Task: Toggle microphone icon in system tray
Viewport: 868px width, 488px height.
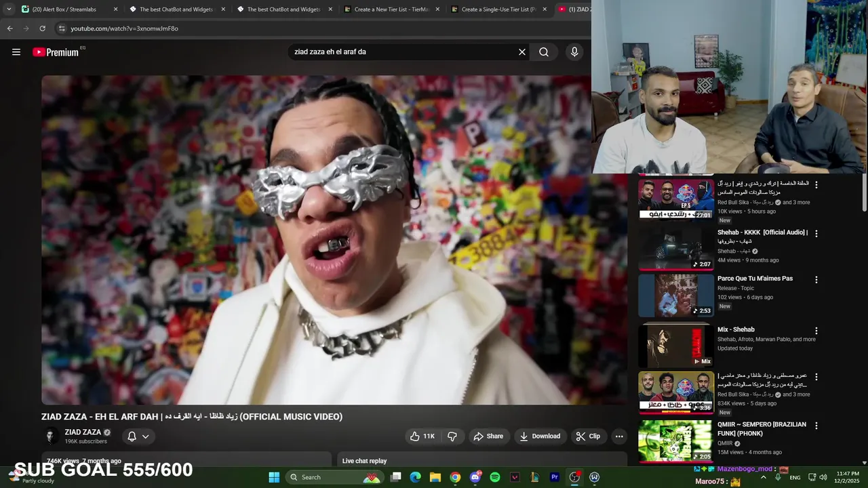Action: 778,477
